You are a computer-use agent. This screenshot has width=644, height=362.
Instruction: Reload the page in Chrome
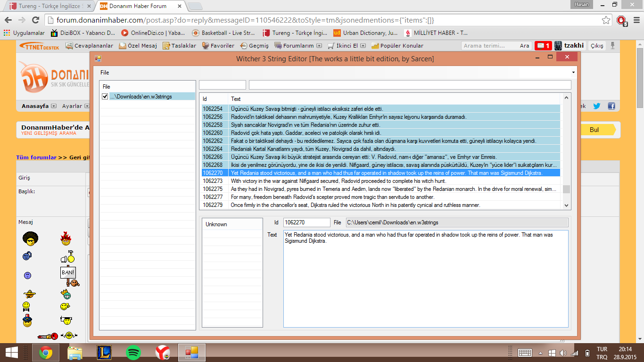(35, 20)
